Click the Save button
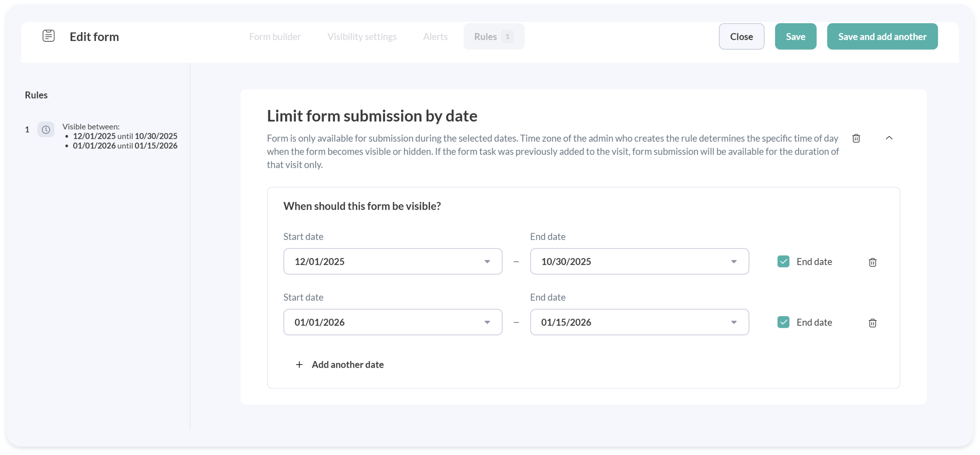Viewport: 980px width, 455px height. [795, 36]
